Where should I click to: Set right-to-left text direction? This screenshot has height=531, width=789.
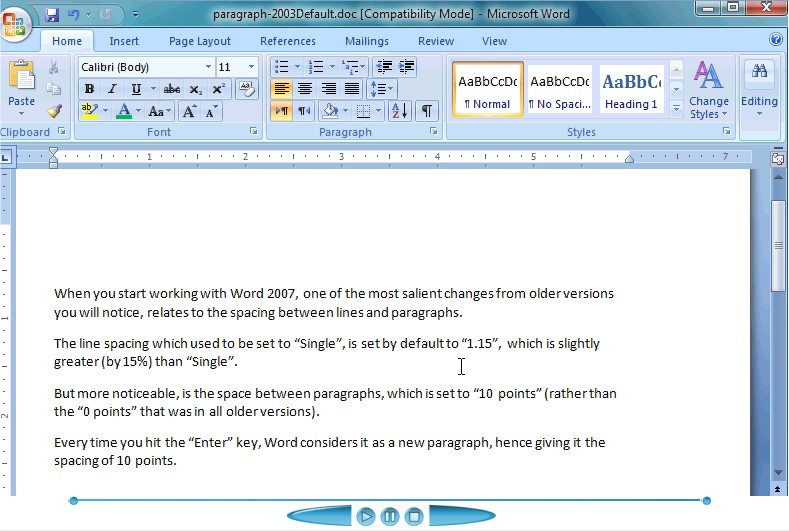(x=304, y=111)
